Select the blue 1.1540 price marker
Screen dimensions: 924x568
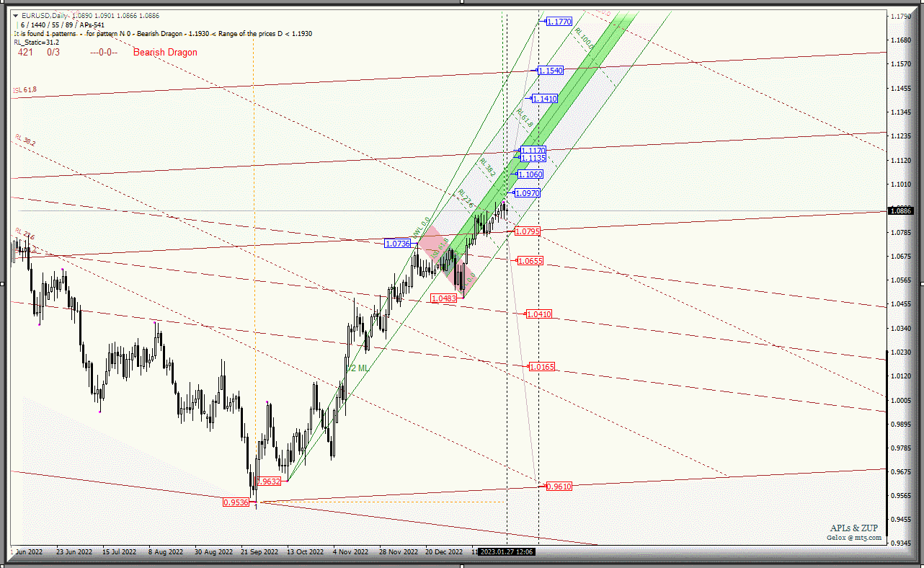click(x=551, y=71)
